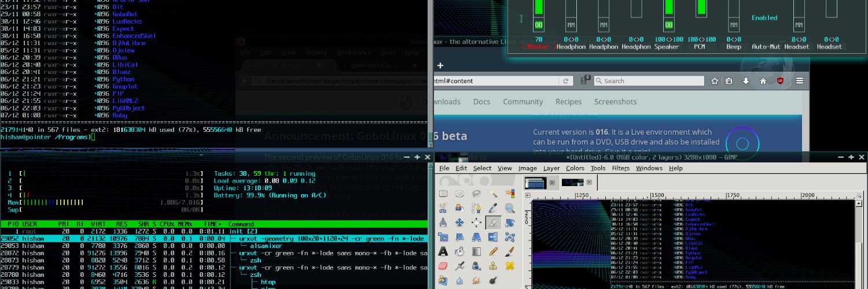The height and width of the screenshot is (289, 868).
Task: Open the Colors menu in GIMP
Action: (x=575, y=168)
